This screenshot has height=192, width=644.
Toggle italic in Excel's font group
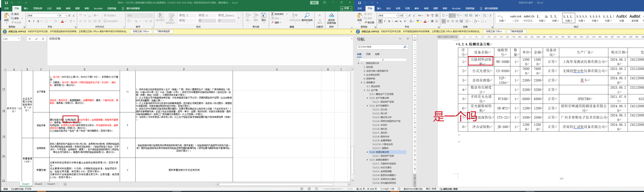34,21
